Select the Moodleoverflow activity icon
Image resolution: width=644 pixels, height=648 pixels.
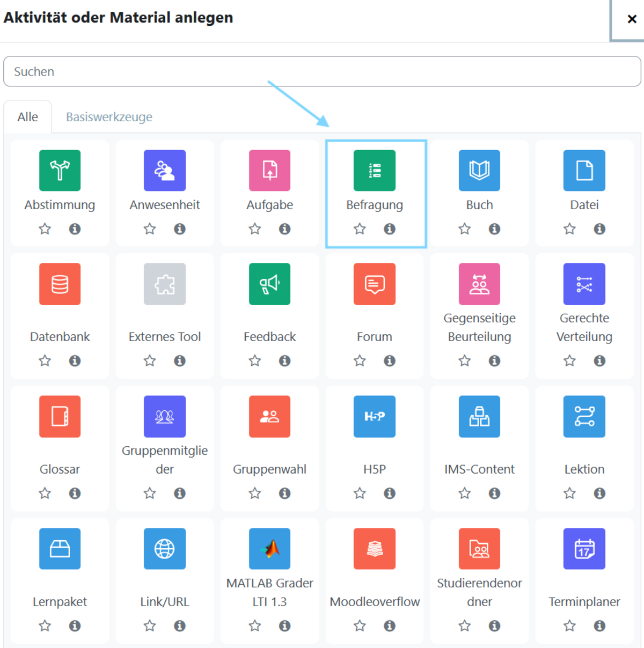tap(374, 549)
